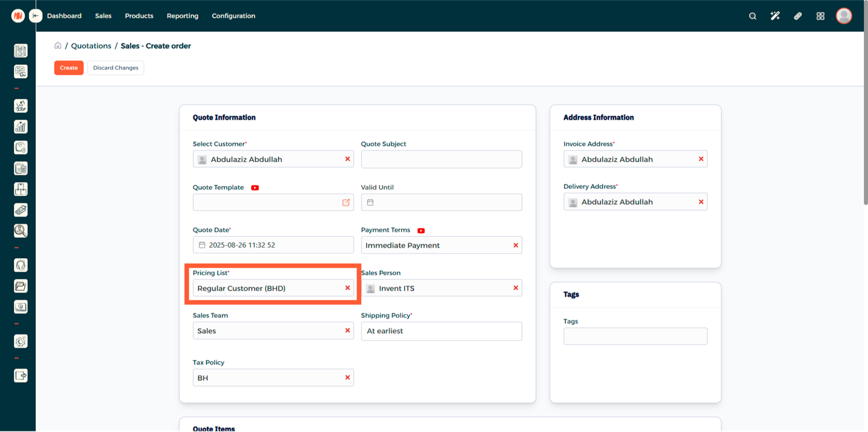868x432 pixels.
Task: Open the Pricing List dropdown
Action: (266, 288)
